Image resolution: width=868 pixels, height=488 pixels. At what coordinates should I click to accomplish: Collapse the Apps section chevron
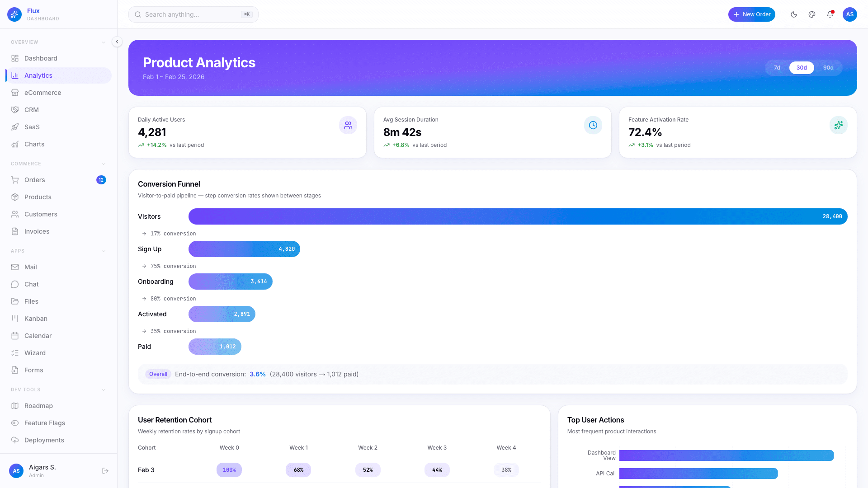click(104, 251)
